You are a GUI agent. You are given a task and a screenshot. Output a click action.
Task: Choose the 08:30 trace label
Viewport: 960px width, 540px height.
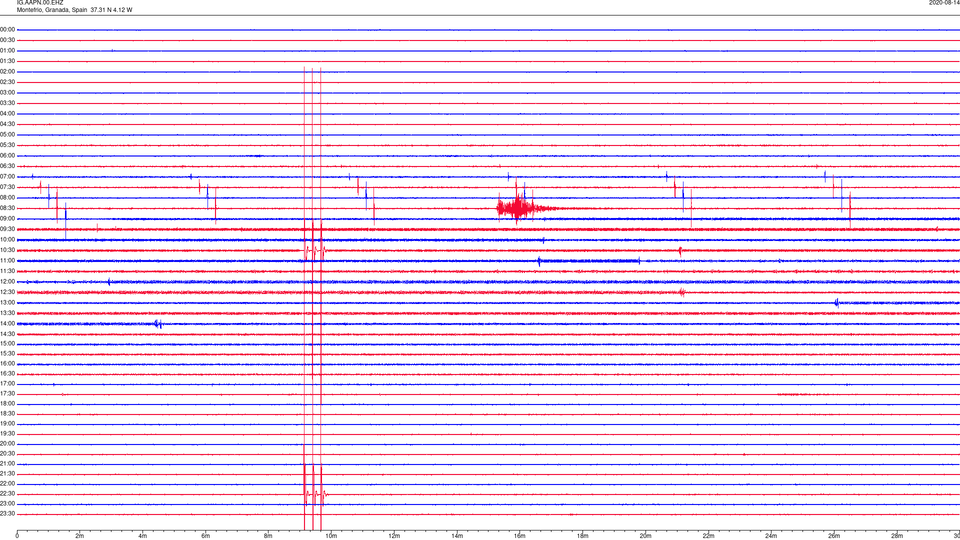8,208
